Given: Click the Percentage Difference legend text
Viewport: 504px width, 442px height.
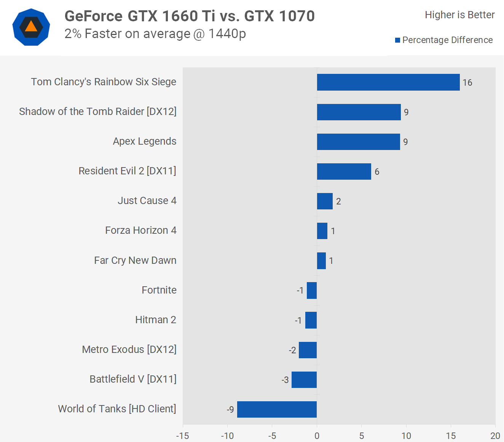Looking at the screenshot, I should (447, 40).
